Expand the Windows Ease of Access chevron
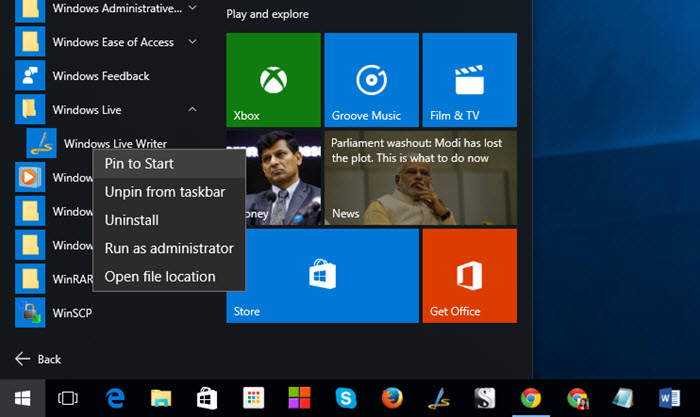Screen dimensions: 700x417 click(192, 42)
